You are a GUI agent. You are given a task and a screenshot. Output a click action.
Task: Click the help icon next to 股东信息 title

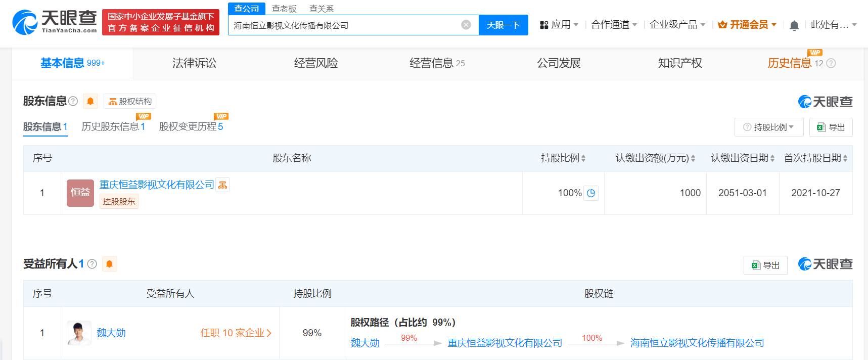[73, 101]
